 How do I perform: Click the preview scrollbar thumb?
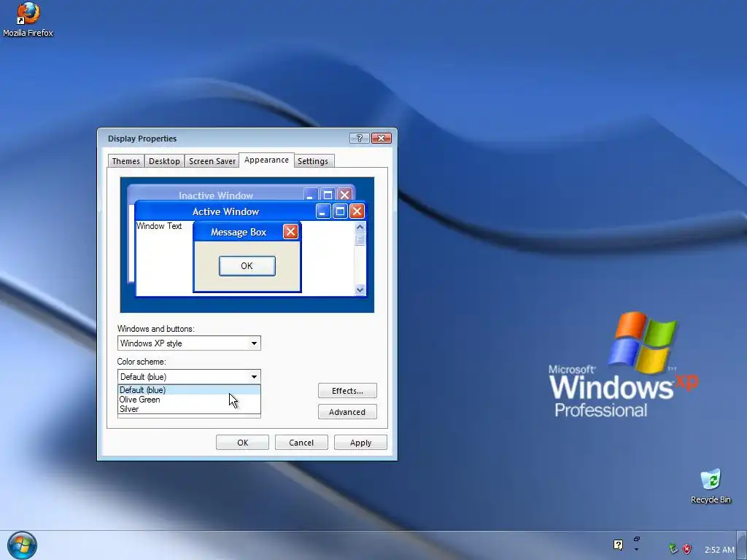[360, 239]
